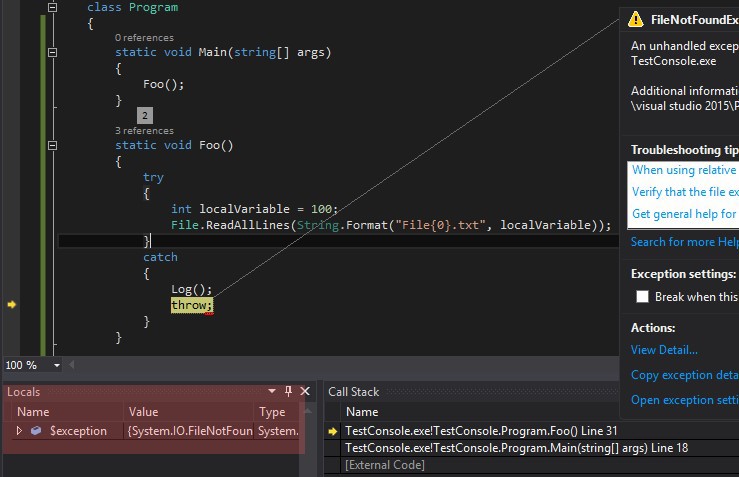Click the horizontal scrollbar left arrow

click(72, 365)
